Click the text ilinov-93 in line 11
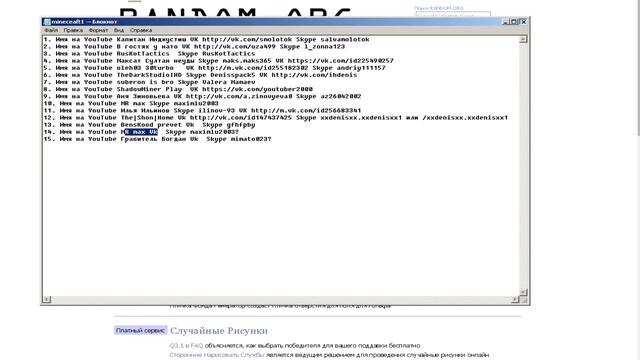The width and height of the screenshot is (640, 360). (216, 111)
